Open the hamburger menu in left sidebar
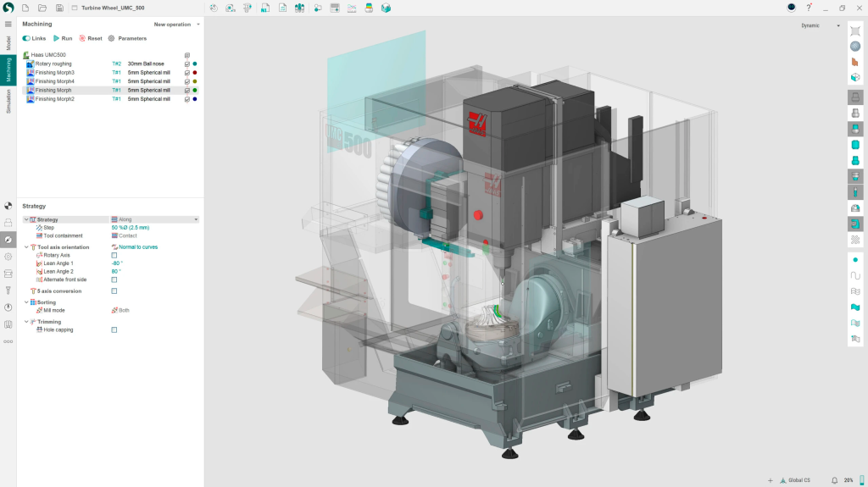 tap(8, 24)
